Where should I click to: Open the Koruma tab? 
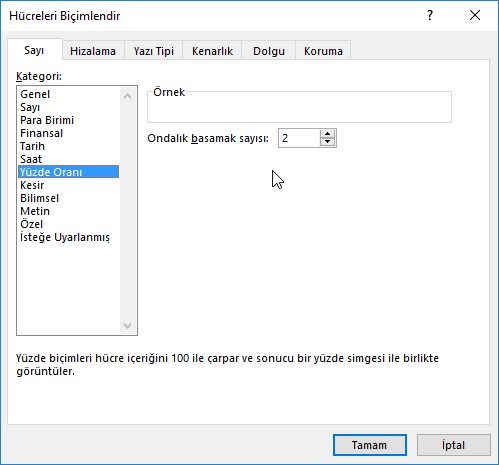(323, 51)
